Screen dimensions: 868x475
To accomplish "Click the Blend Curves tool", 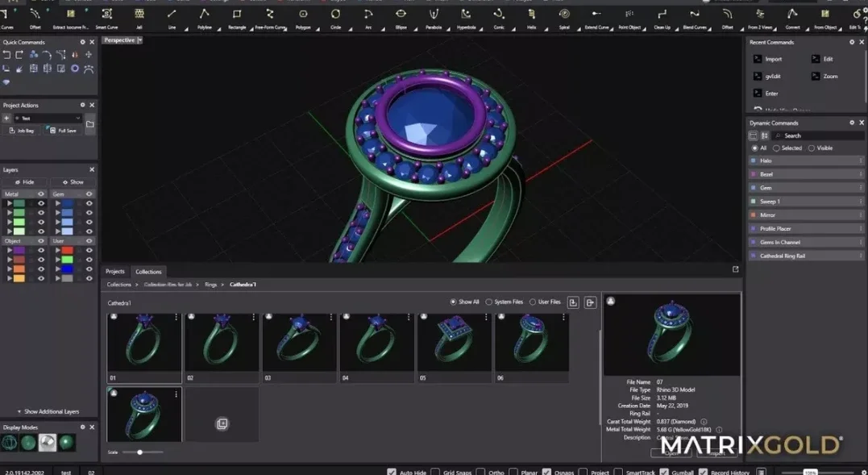I will [x=694, y=18].
